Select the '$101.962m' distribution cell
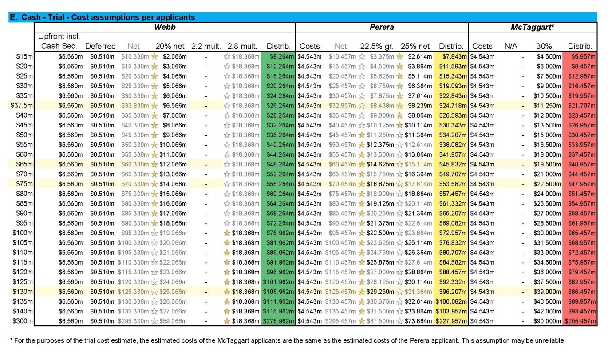Screen dimensions: 612x364 coord(278,282)
